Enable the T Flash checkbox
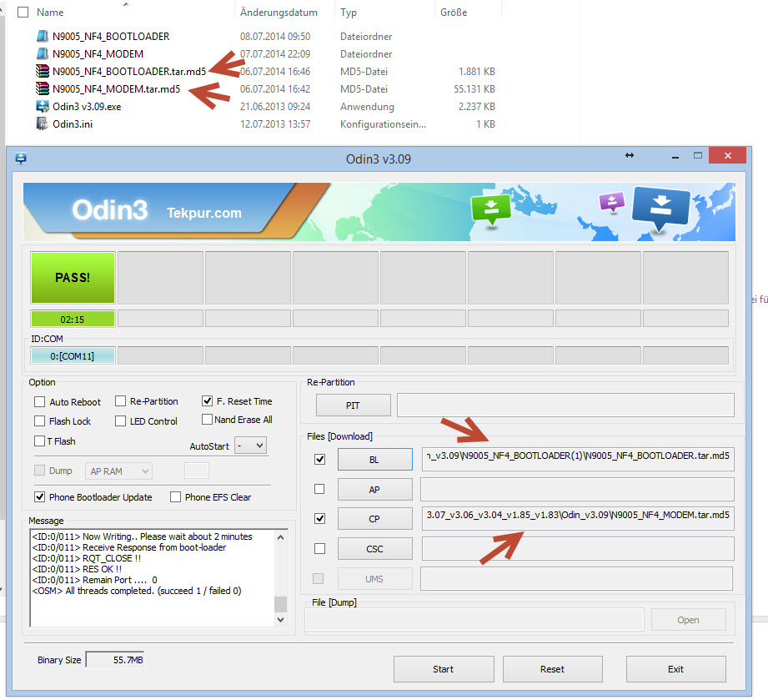This screenshot has height=700, width=768. tap(40, 441)
